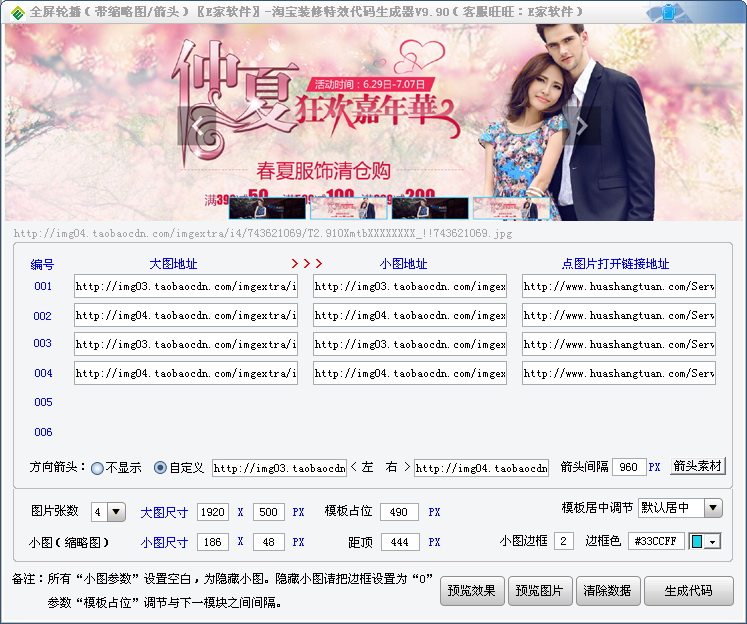
Task: Click the left arrow on the banner preview
Action: coord(197,126)
